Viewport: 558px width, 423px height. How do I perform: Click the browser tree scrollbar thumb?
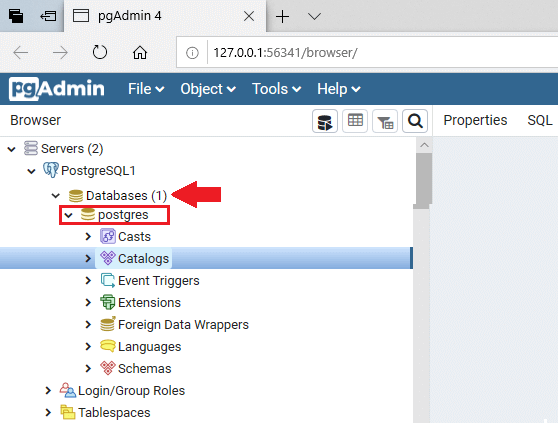pos(423,179)
